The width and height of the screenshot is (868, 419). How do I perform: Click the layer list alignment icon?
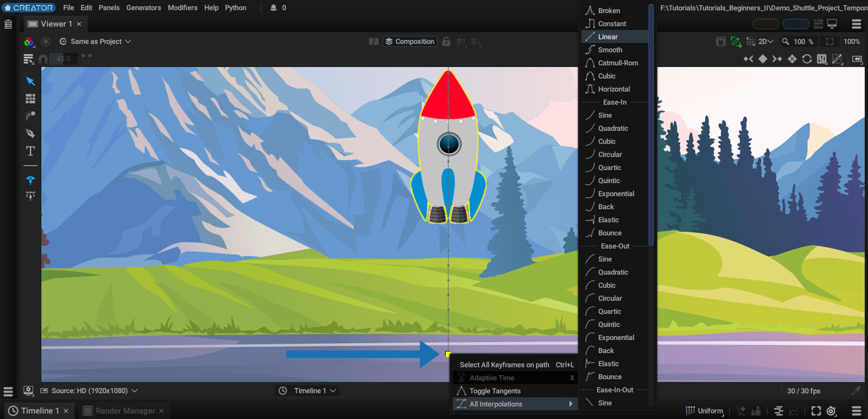click(x=28, y=59)
